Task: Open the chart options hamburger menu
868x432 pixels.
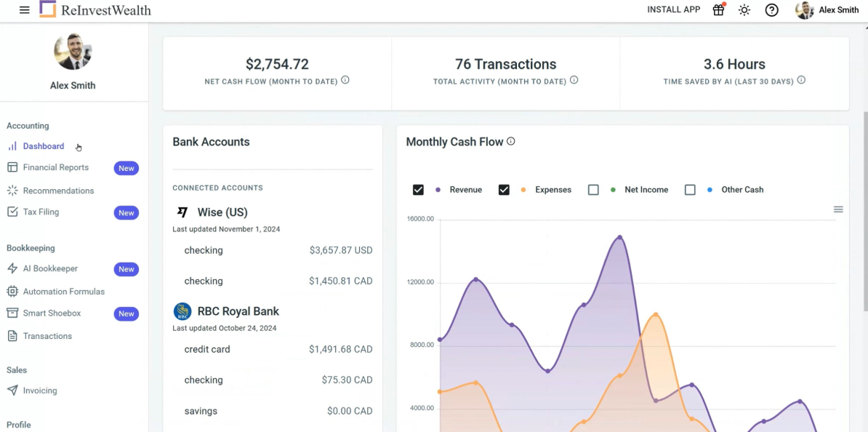Action: [x=838, y=209]
